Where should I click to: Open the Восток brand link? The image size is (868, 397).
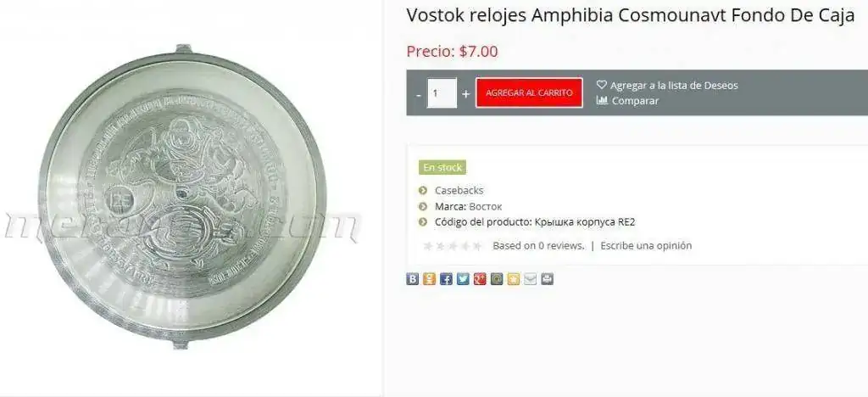(486, 206)
